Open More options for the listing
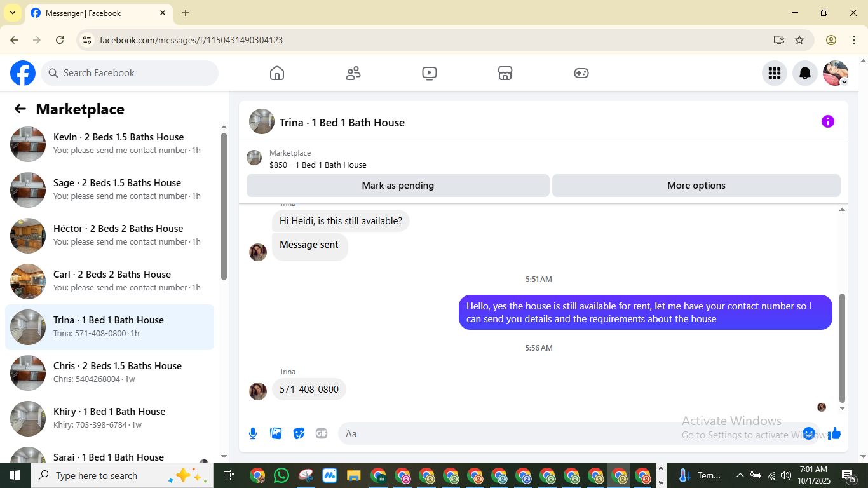868x488 pixels. pyautogui.click(x=696, y=186)
